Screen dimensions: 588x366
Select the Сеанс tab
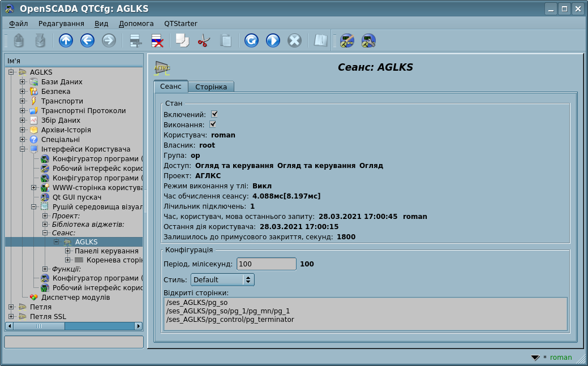pyautogui.click(x=170, y=86)
